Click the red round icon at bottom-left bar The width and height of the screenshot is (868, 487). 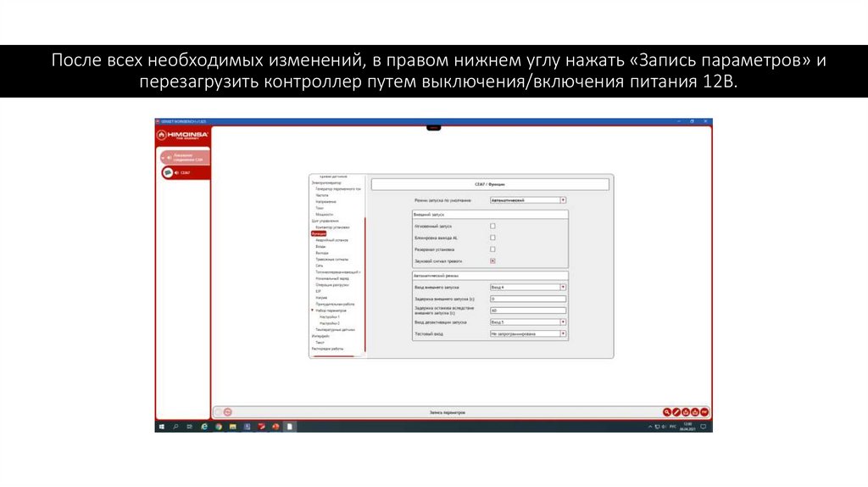(227, 412)
